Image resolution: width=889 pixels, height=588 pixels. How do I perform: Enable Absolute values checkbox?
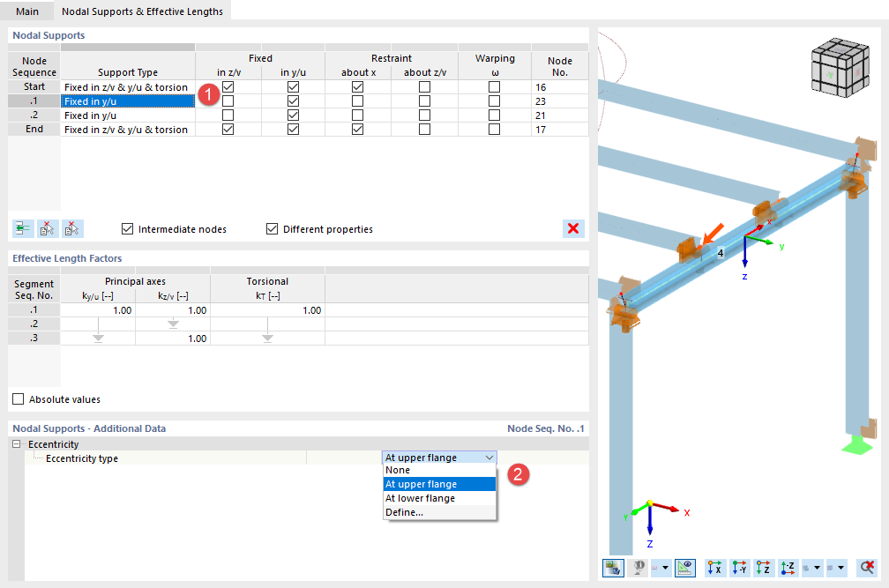pos(19,399)
